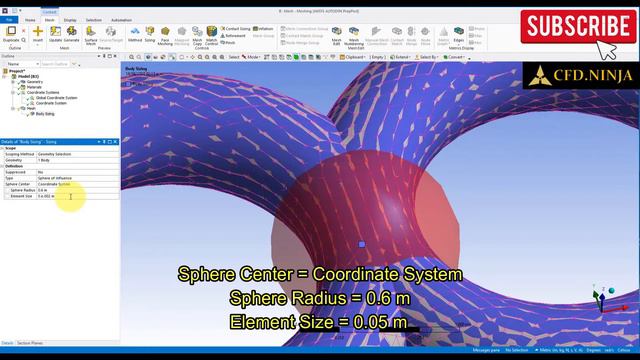Viewport: 640px width, 360px height.
Task: Click Messages pane in status bar
Action: pos(486,350)
